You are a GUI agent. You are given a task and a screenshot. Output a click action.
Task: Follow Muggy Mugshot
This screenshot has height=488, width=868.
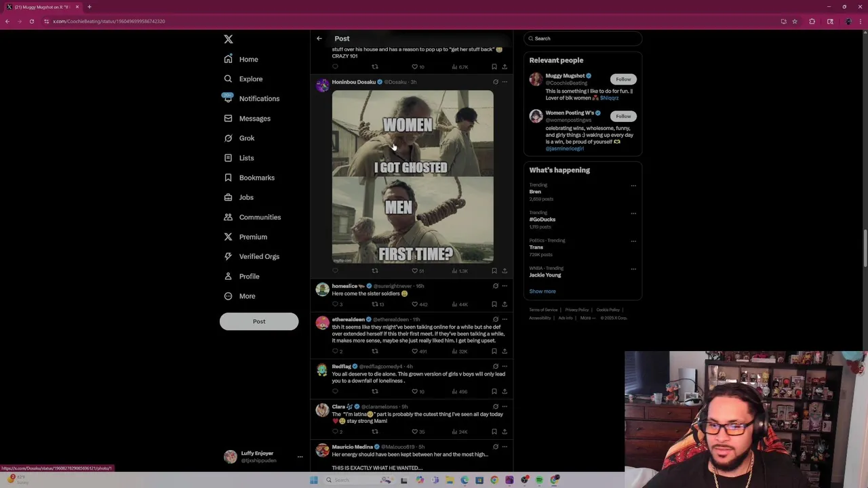[623, 79]
